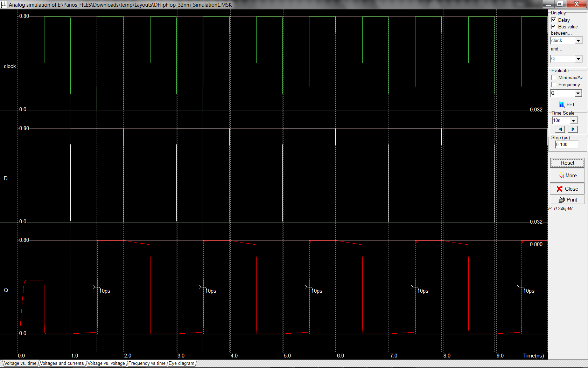This screenshot has height=368, width=588.
Task: Click the Print button
Action: coord(567,200)
